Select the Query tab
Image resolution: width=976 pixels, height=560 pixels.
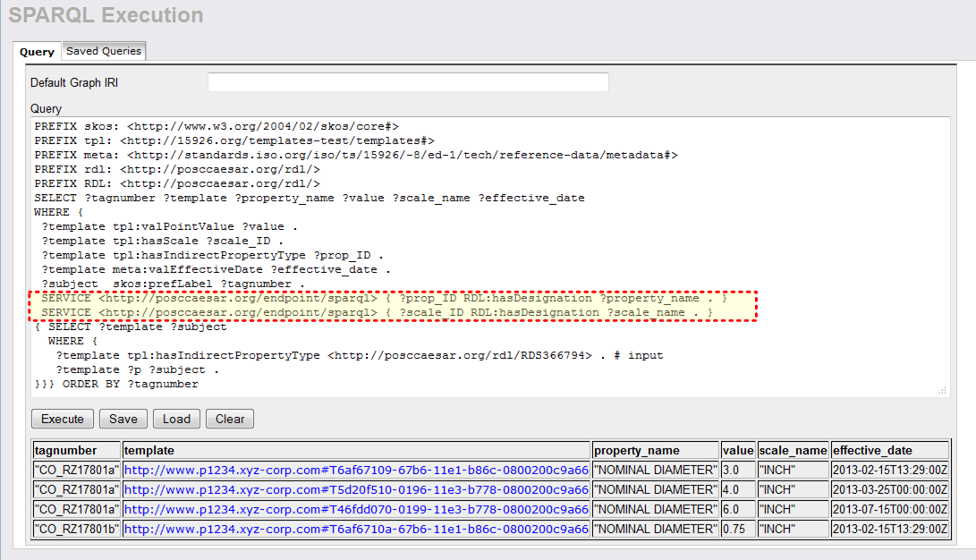pos(37,52)
